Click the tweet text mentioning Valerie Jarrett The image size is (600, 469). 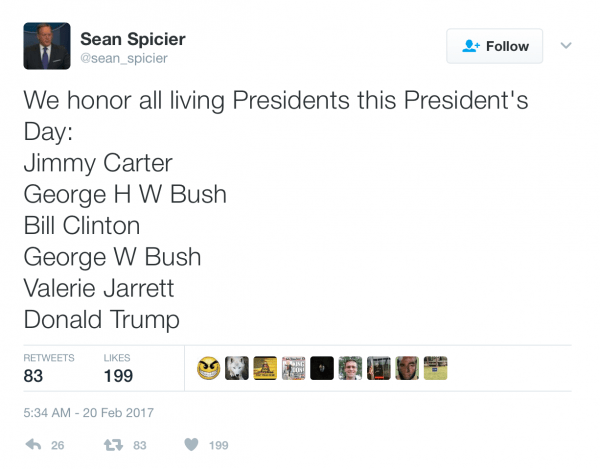coord(99,289)
